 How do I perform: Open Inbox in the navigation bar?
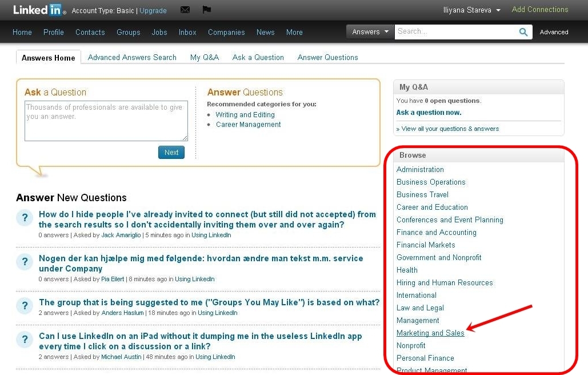[x=187, y=32]
